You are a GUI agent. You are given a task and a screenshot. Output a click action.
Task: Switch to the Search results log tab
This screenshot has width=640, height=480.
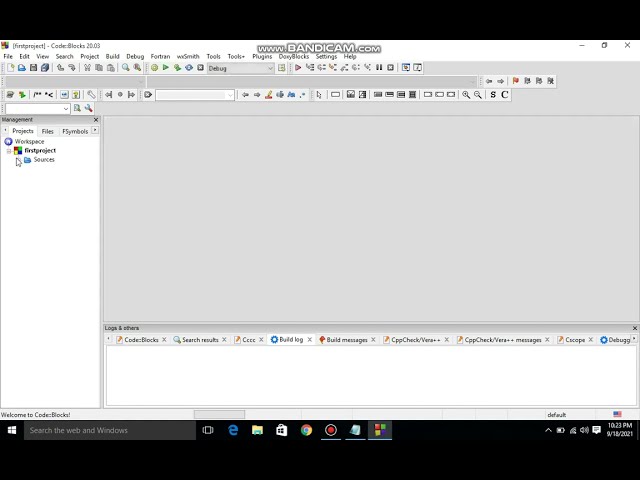pyautogui.click(x=200, y=340)
